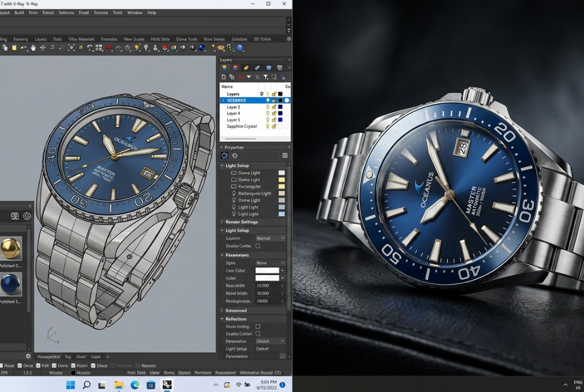584x392 pixels.
Task: Click the red car icon in toolbar
Action: (108, 48)
